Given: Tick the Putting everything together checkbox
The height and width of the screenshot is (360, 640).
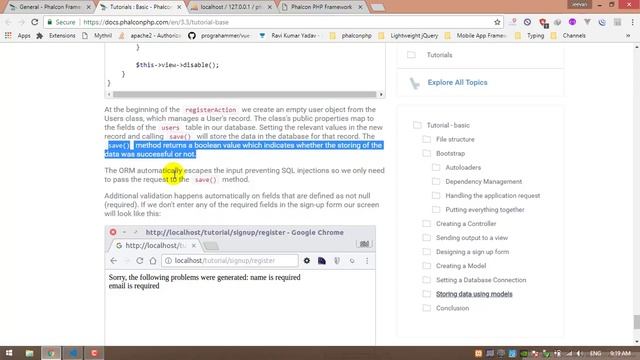Looking at the screenshot, I should tap(436, 210).
